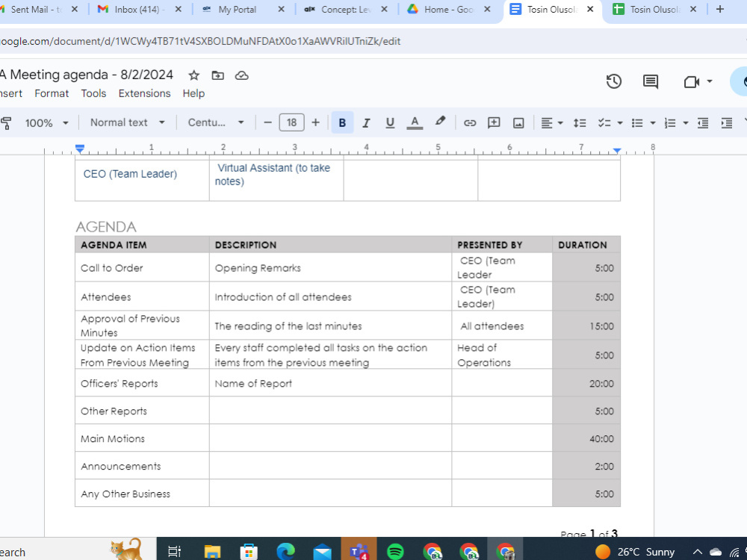This screenshot has height=560, width=747.
Task: Switch to the Home Google Drive tab
Action: [447, 10]
